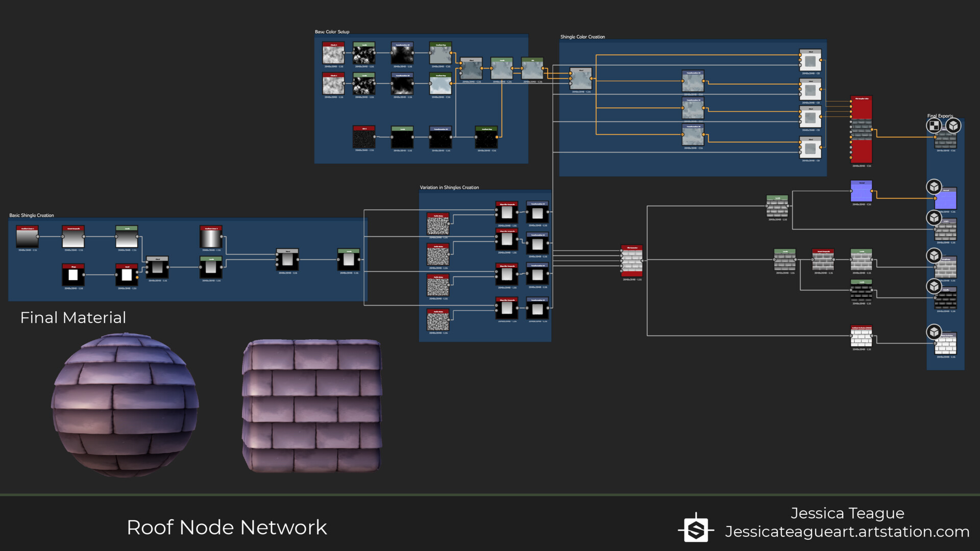Click the cube badge on the Normal output node
Image resolution: width=980 pixels, height=551 pixels.
pyautogui.click(x=934, y=187)
